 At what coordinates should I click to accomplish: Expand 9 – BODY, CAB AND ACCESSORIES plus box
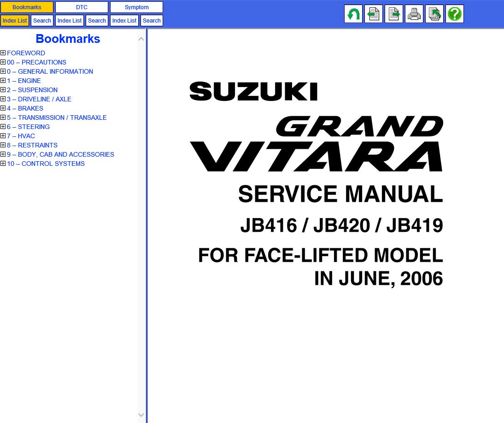[3, 154]
